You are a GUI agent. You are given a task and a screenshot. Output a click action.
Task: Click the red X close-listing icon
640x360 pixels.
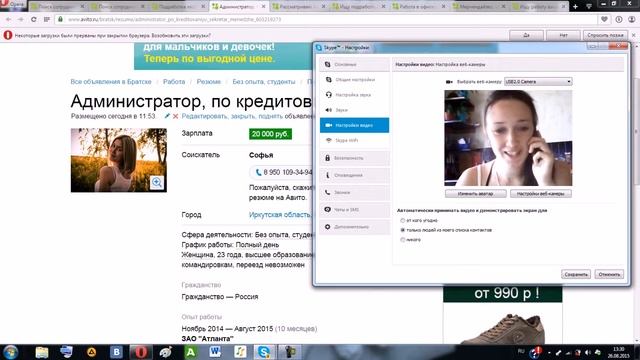click(x=175, y=116)
